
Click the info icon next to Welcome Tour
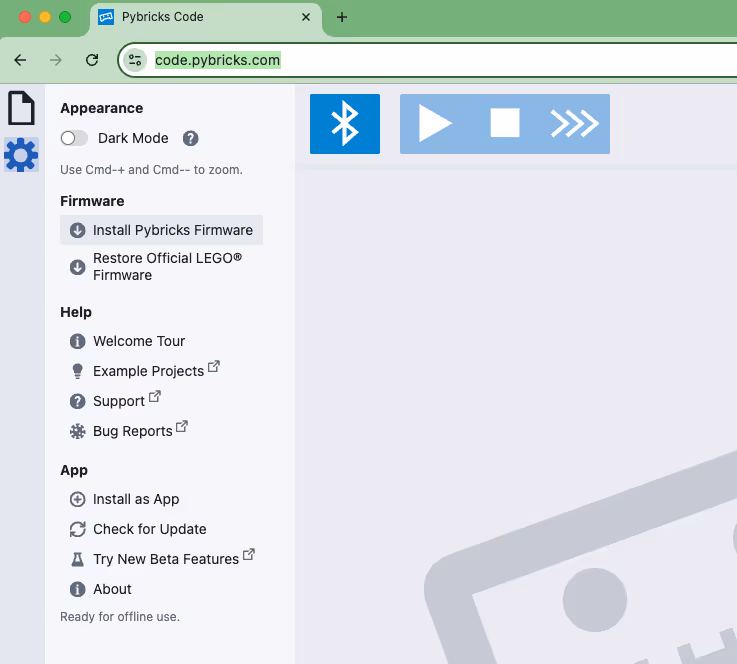click(78, 341)
